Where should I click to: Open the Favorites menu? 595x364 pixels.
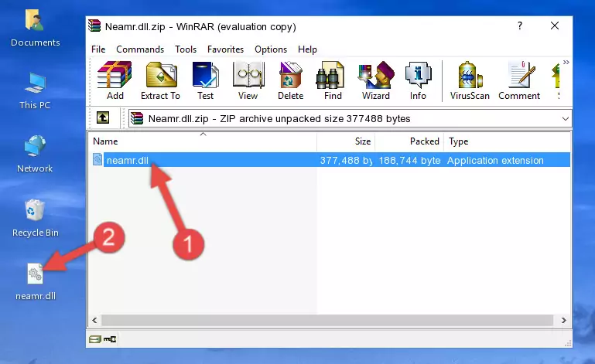(225, 49)
